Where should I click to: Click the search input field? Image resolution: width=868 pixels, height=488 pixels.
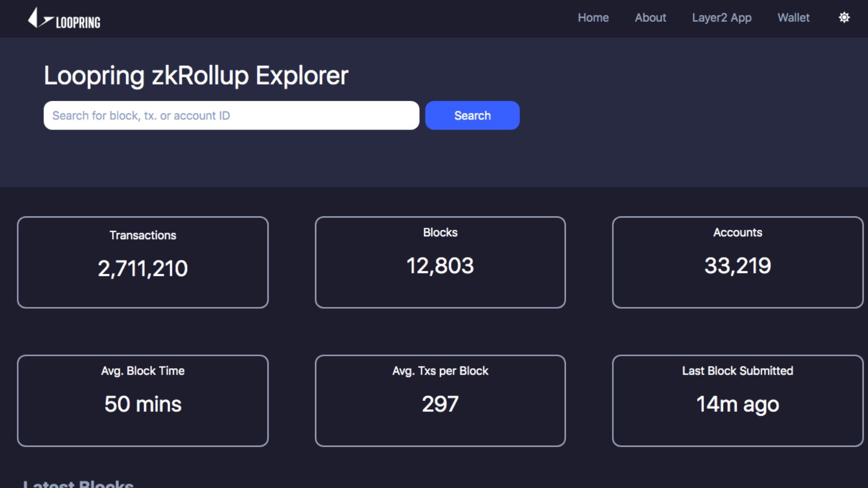tap(231, 115)
